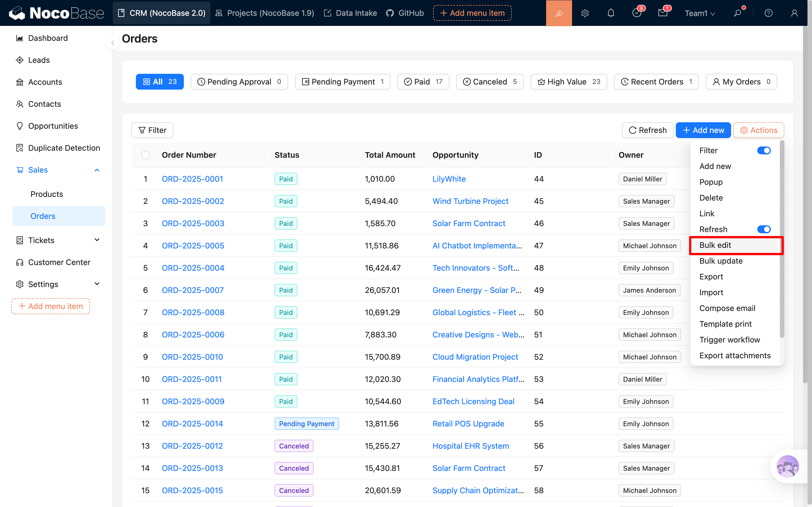Select Bulk edit from actions menu
This screenshot has height=507, width=812.
[715, 245]
